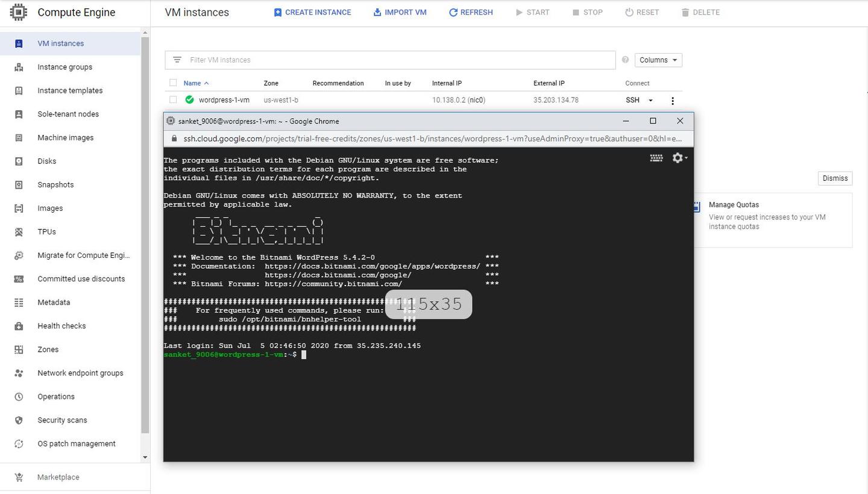Click external IP 35.203.134.78
This screenshot has width=868, height=494.
[556, 100]
